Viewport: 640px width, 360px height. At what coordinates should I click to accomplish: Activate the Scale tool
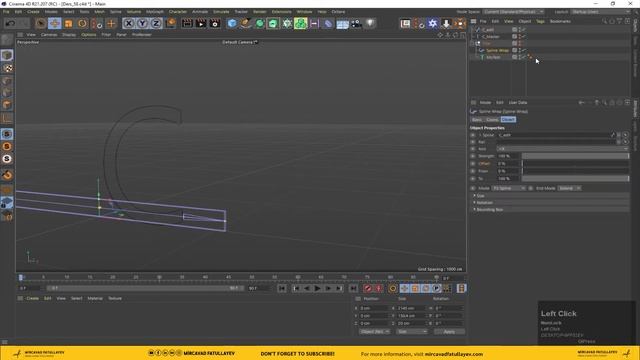coord(68,23)
